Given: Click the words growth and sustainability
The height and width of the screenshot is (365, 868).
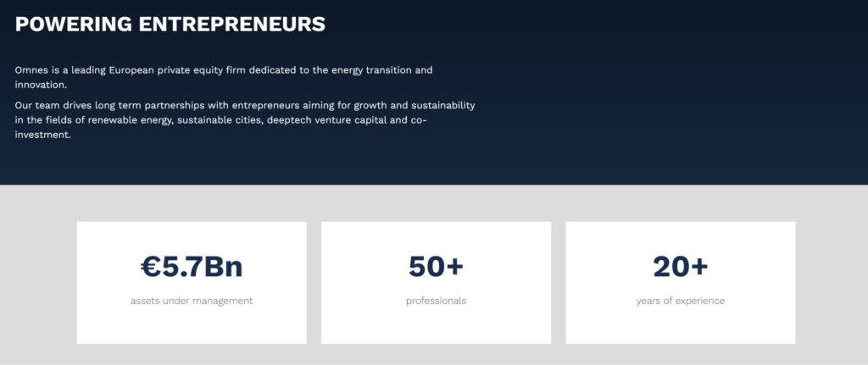Looking at the screenshot, I should [414, 105].
